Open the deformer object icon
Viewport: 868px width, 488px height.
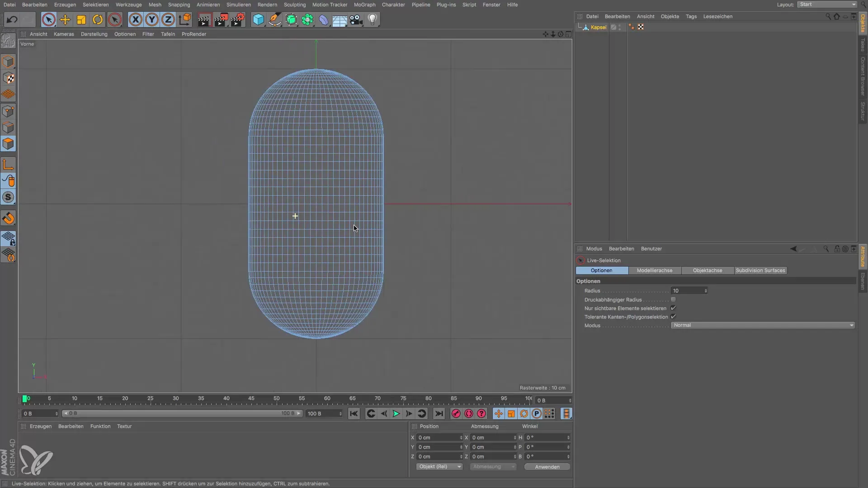pos(324,19)
